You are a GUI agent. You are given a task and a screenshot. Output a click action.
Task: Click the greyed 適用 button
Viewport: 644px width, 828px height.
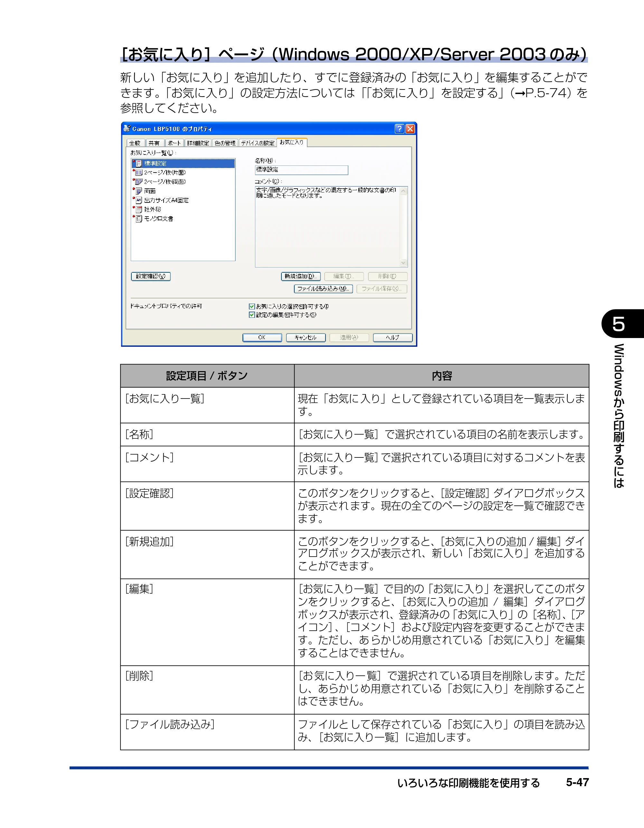tap(349, 337)
